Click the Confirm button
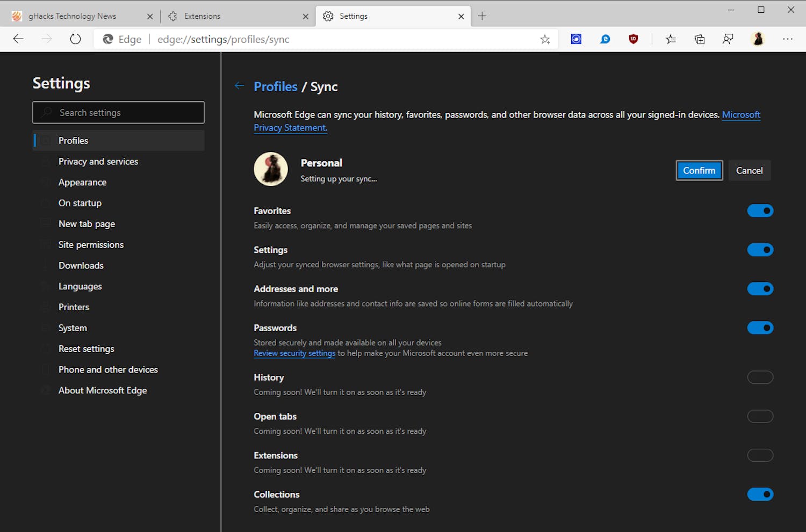 [699, 170]
